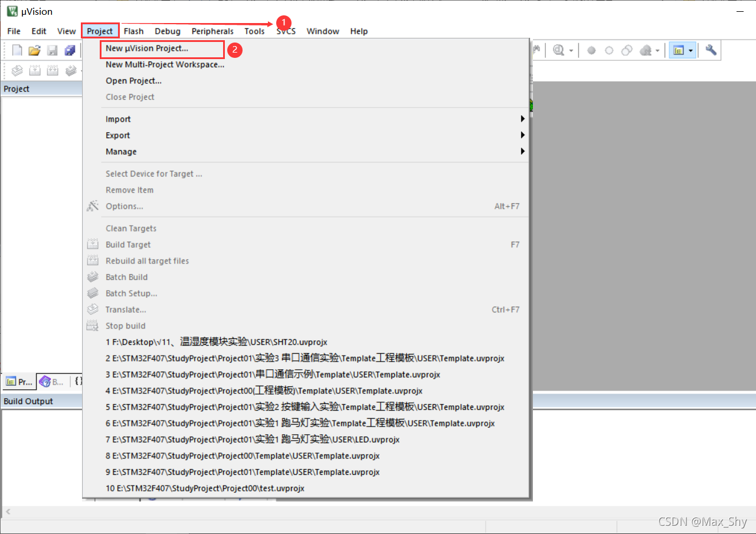Screen dimensions: 756x534
Task: Open recent project 4 Project00(工程模板) Template
Action: [x=306, y=391]
